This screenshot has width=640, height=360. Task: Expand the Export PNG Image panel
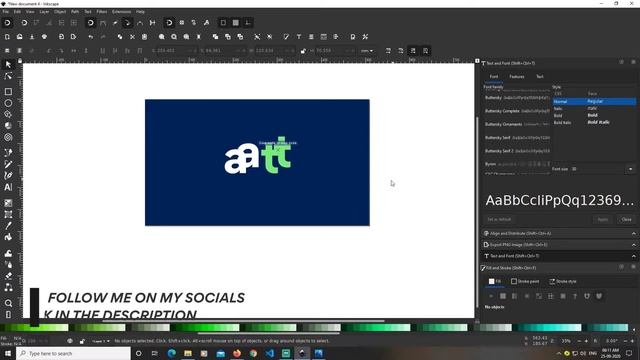click(633, 245)
